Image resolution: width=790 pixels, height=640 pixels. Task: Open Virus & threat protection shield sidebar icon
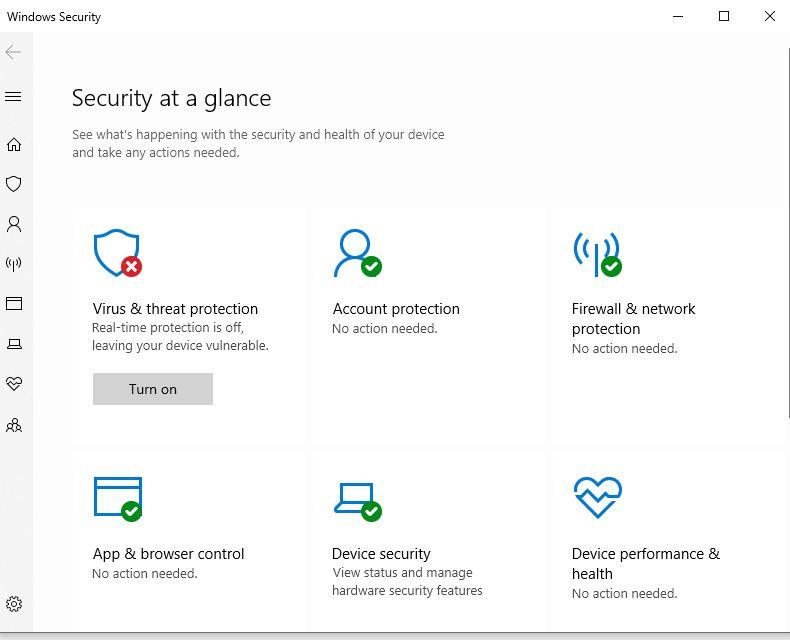click(x=14, y=184)
